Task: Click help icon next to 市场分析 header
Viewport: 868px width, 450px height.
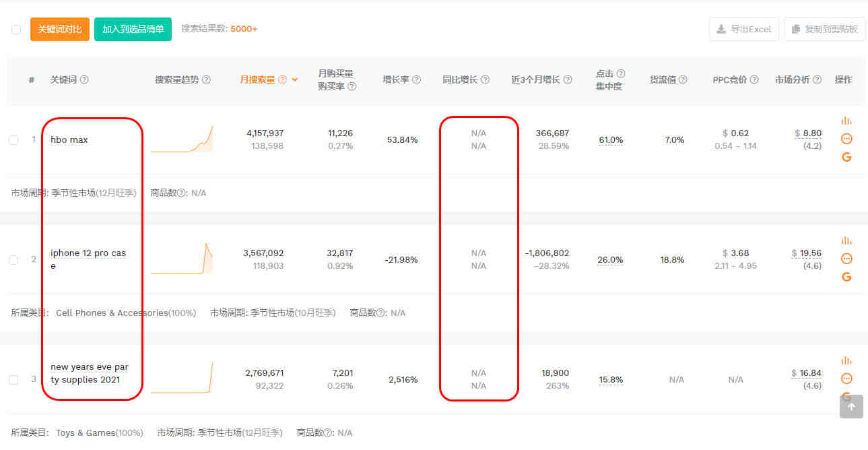Action: 817,79
